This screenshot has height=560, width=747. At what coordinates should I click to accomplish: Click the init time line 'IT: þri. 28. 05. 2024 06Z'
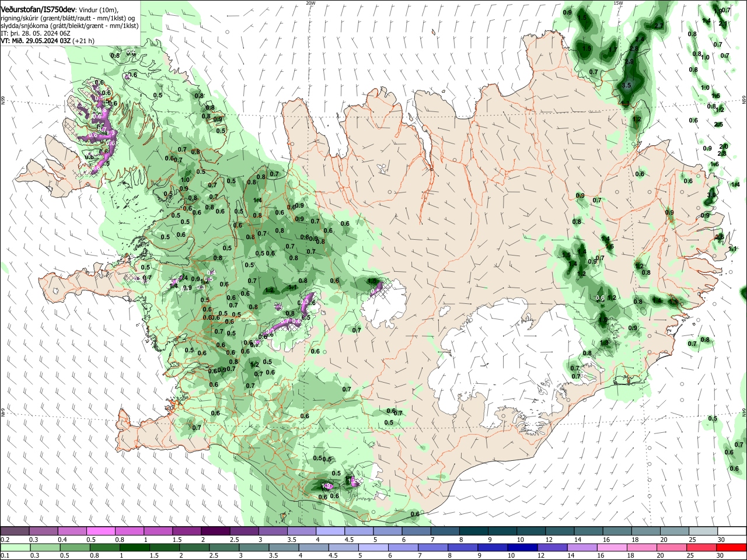[x=36, y=33]
